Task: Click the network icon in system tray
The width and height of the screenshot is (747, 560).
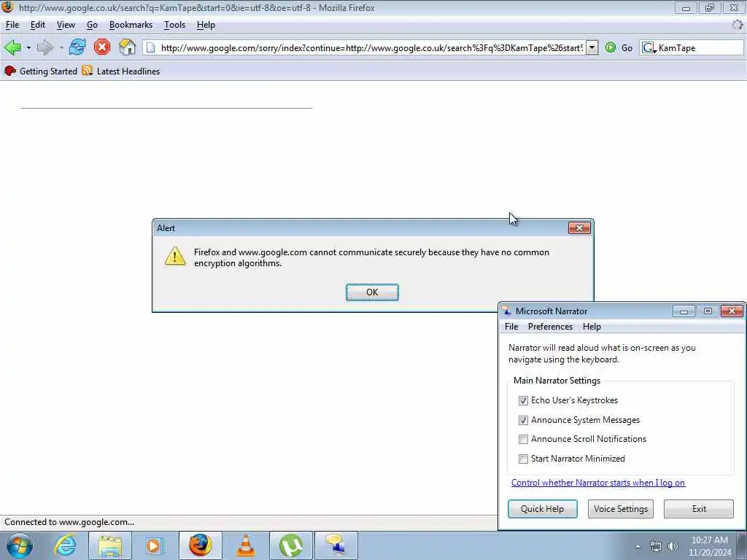Action: (x=656, y=546)
